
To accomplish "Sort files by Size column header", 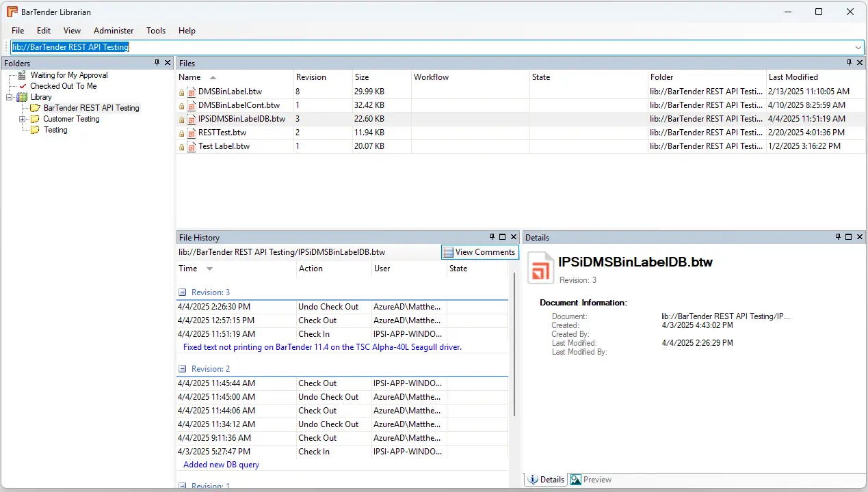I will (x=382, y=77).
